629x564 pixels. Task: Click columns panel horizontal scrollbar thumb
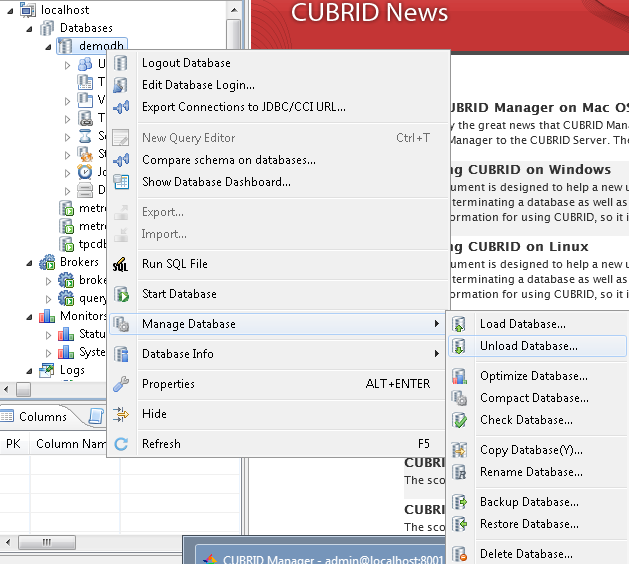coord(47,543)
